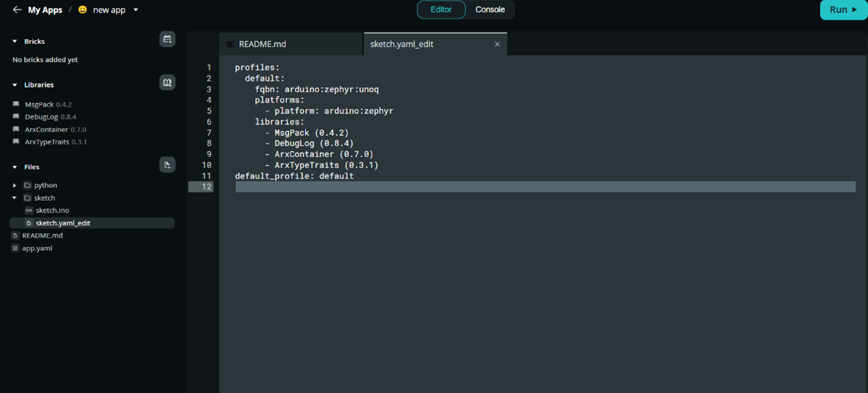Select the ArxContainer 0.7.0 library
This screenshot has width=868, height=393.
[x=55, y=129]
